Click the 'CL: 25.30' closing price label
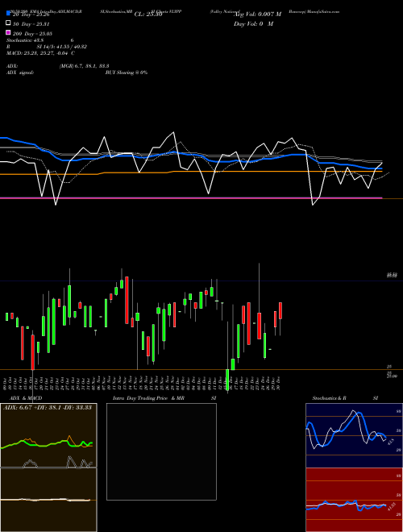The height and width of the screenshot is (532, 403). (x=148, y=15)
